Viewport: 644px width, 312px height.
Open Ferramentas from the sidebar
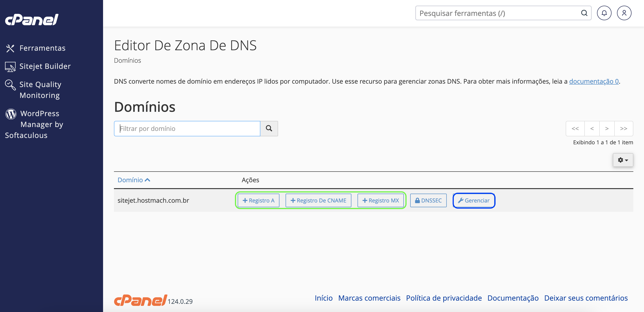pyautogui.click(x=35, y=48)
